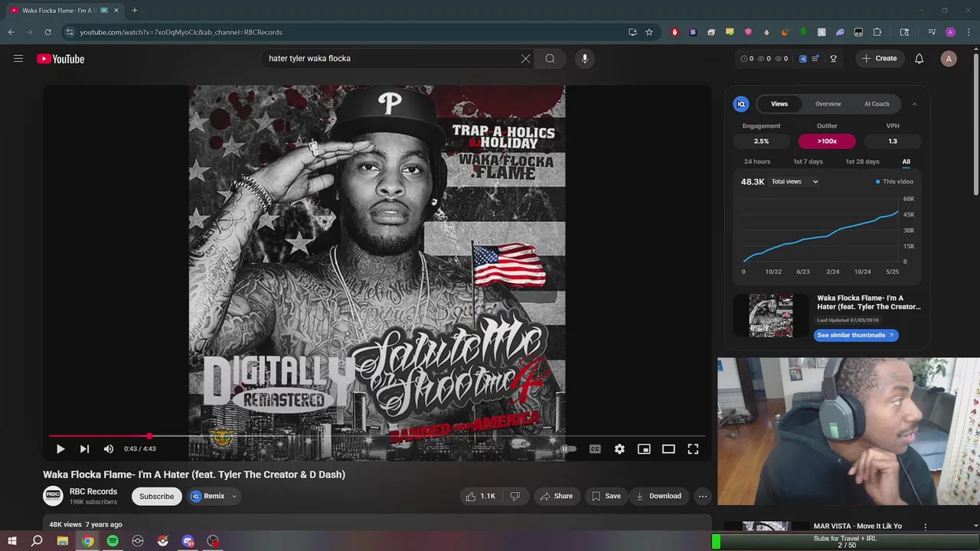Collapse the IQ analytics panel
This screenshot has width=980, height=551.
914,104
